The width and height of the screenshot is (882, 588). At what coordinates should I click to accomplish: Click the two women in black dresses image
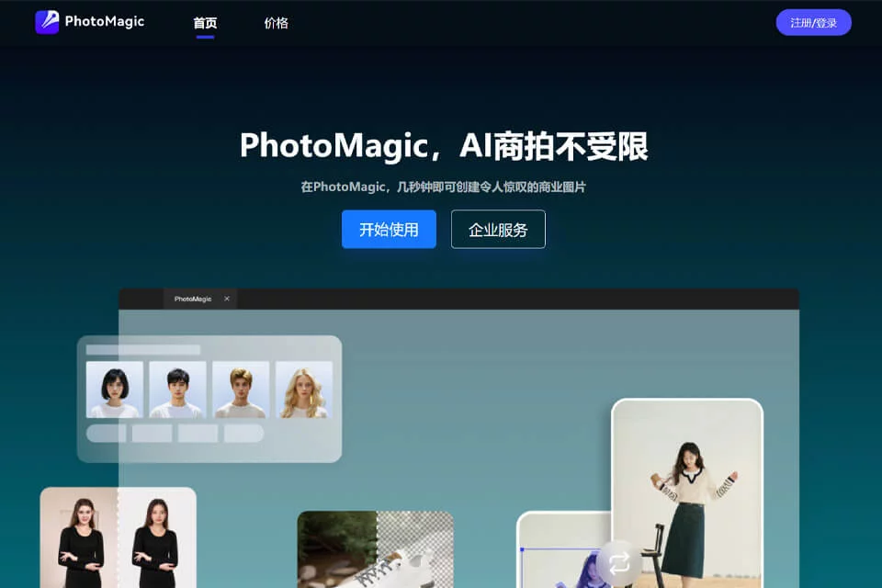point(119,537)
